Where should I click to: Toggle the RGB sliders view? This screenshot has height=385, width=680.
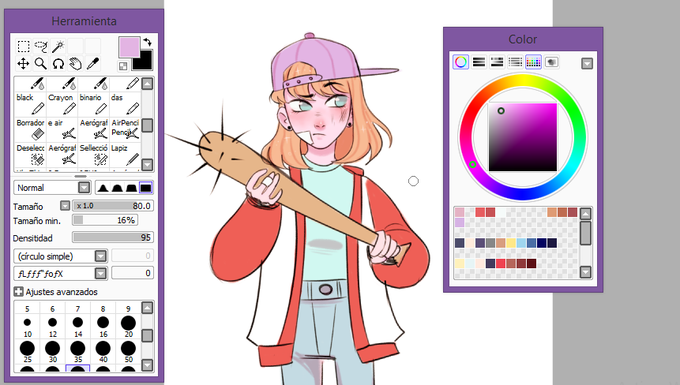[x=479, y=62]
